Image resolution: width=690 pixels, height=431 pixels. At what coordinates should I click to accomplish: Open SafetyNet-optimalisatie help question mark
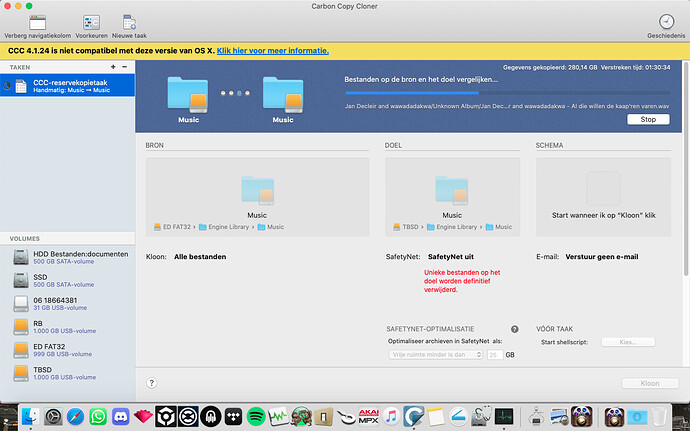514,329
